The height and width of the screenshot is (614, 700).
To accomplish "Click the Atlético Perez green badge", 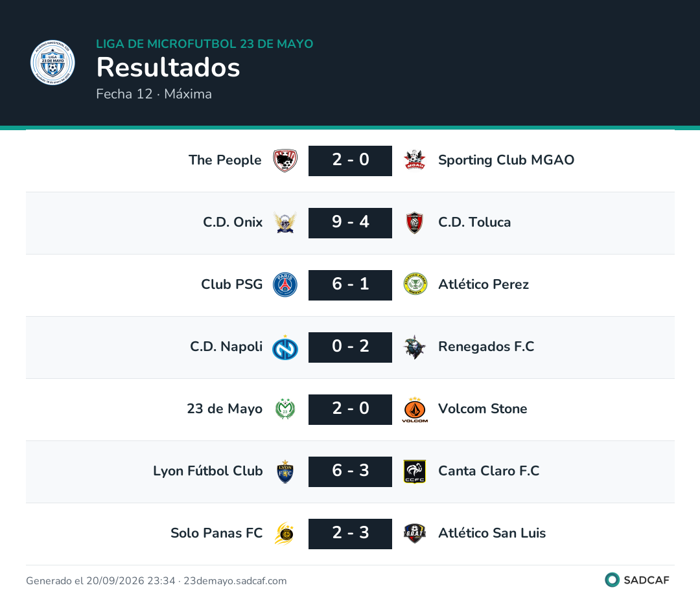I will tap(415, 285).
